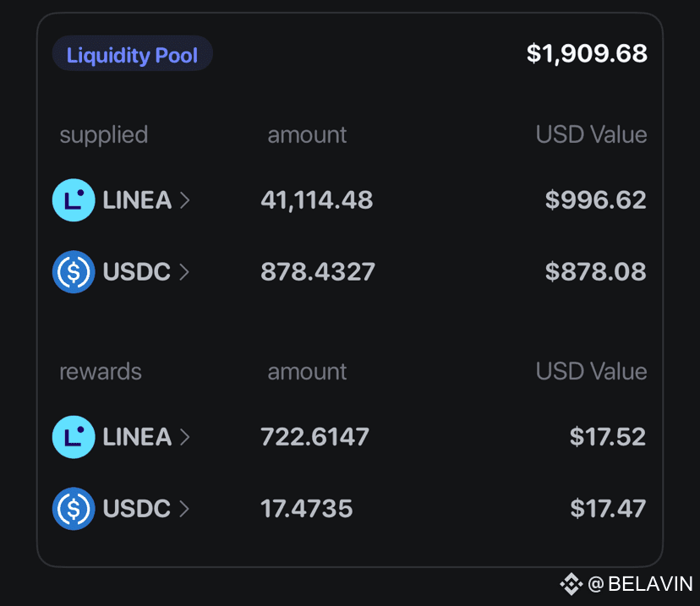Expand the rewards LINEA chevron arrow
Image resolution: width=700 pixels, height=606 pixels.
click(x=185, y=437)
